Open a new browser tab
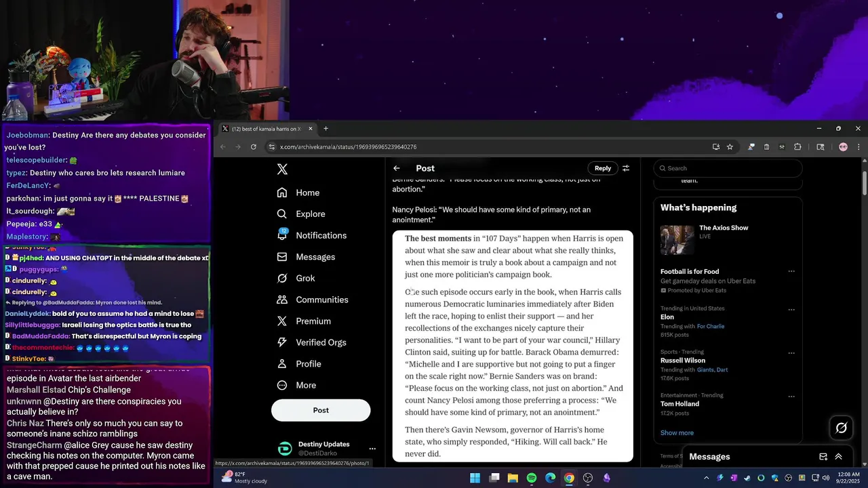868x488 pixels. click(x=325, y=129)
